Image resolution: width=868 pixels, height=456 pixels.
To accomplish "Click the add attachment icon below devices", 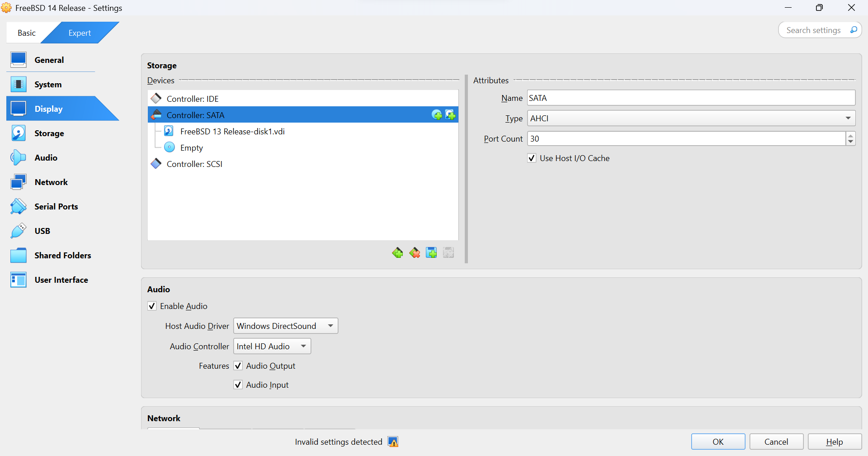I will (431, 253).
